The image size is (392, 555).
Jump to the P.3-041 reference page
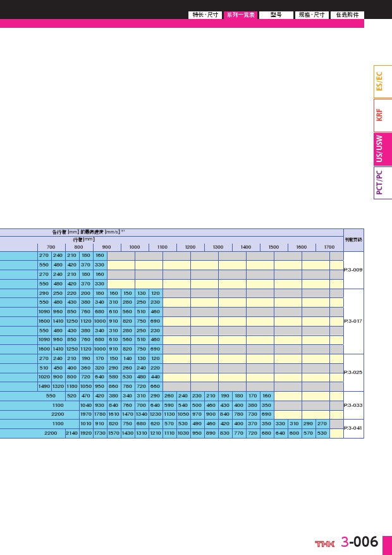point(353,428)
